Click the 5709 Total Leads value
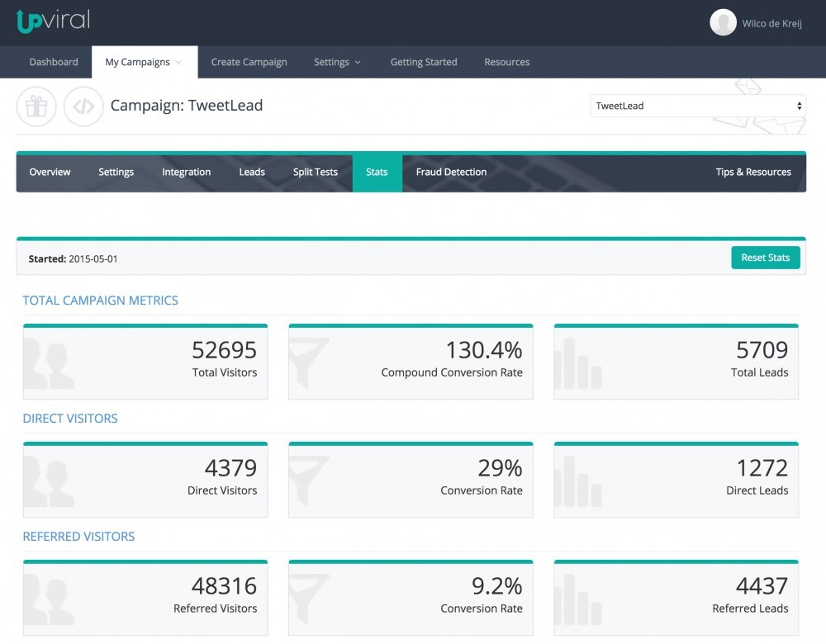Viewport: 826px width, 644px height. (762, 349)
